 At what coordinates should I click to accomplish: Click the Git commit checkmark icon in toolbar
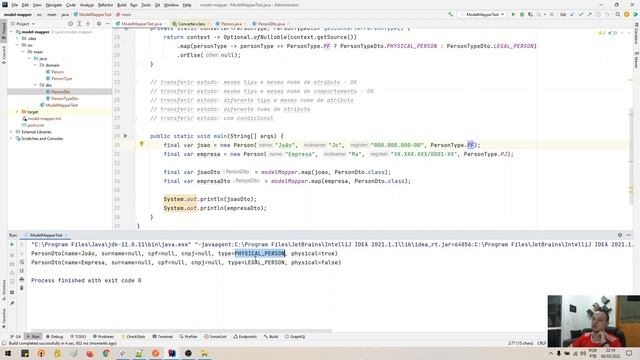point(581,14)
